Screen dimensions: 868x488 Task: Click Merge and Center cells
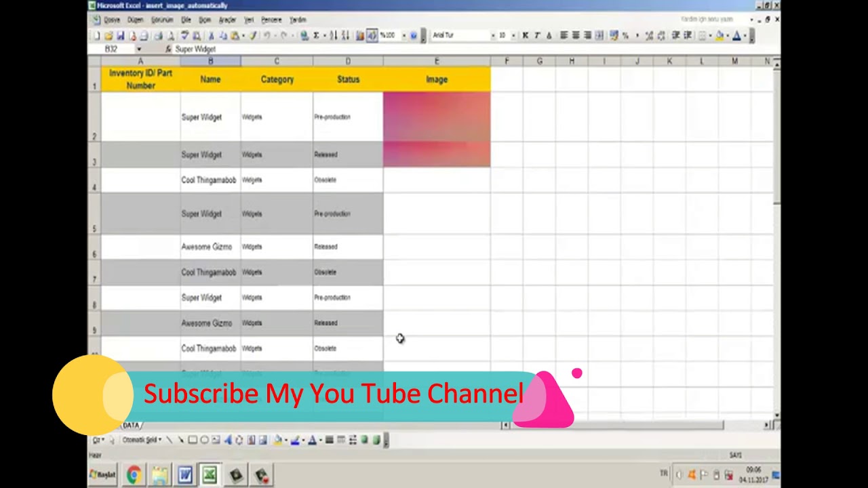[x=599, y=35]
